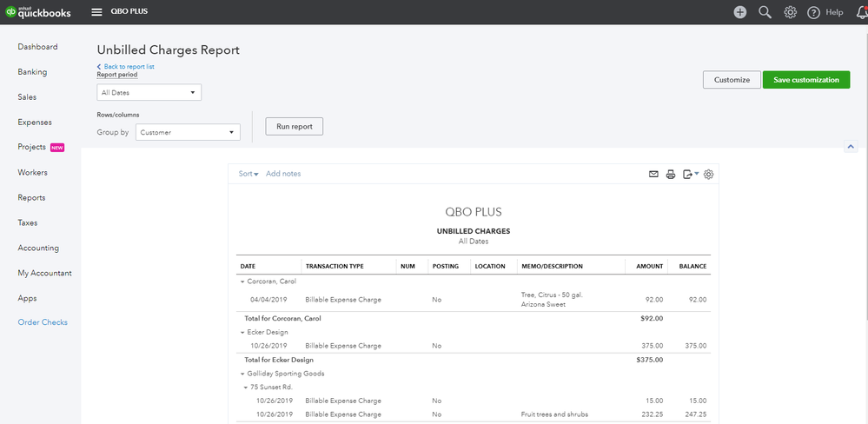Open the hamburger navigation menu
Viewport: 868px width, 424px height.
coord(96,12)
